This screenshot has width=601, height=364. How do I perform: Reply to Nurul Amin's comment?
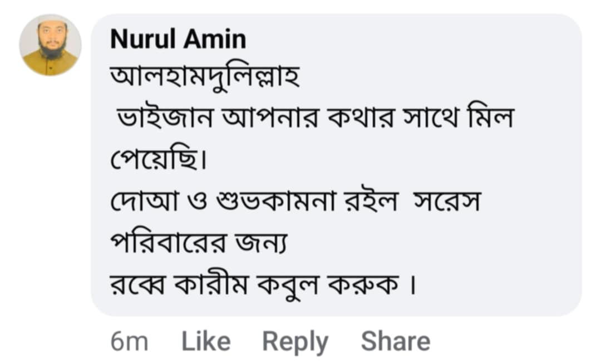[x=295, y=341]
